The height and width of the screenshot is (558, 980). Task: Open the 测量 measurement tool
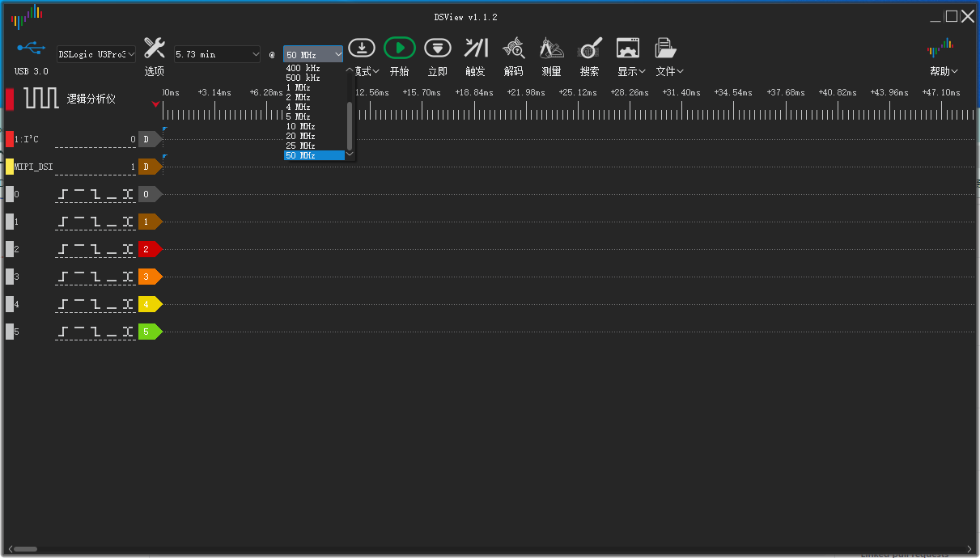[x=551, y=48]
